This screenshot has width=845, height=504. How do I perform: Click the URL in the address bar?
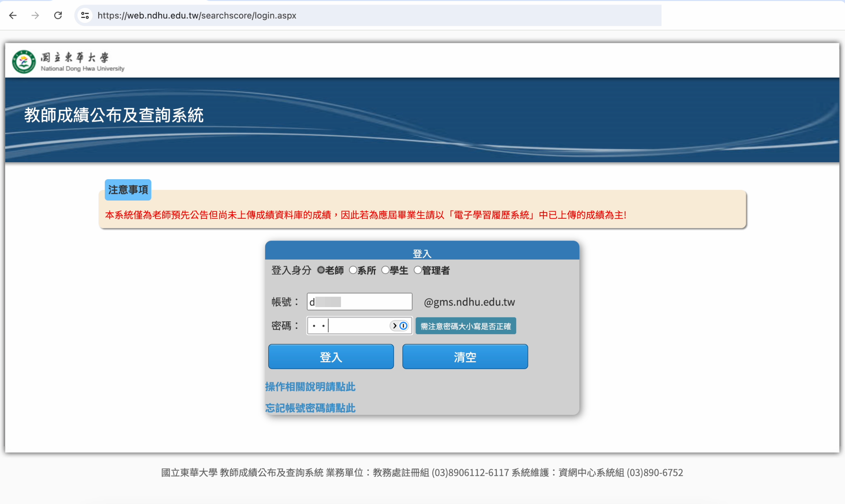click(197, 15)
